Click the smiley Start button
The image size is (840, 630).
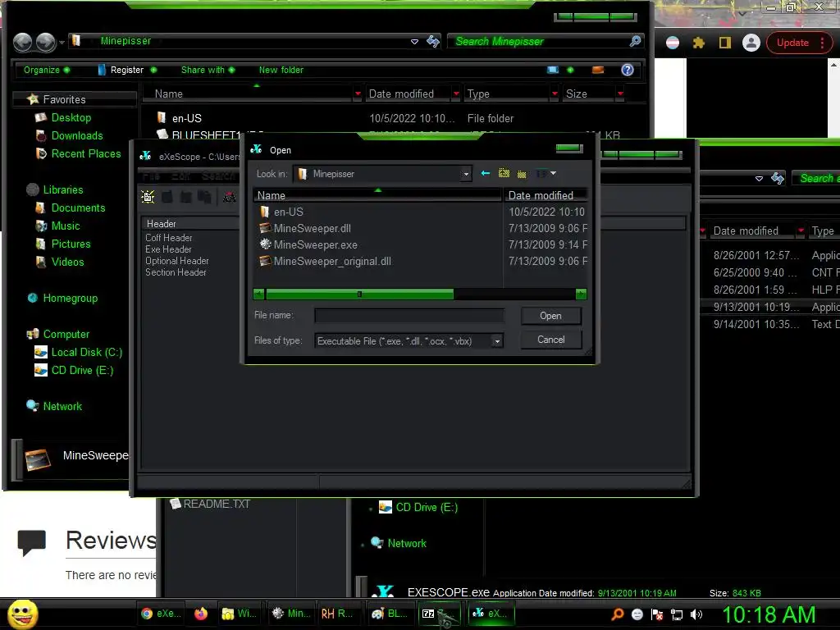pos(22,614)
